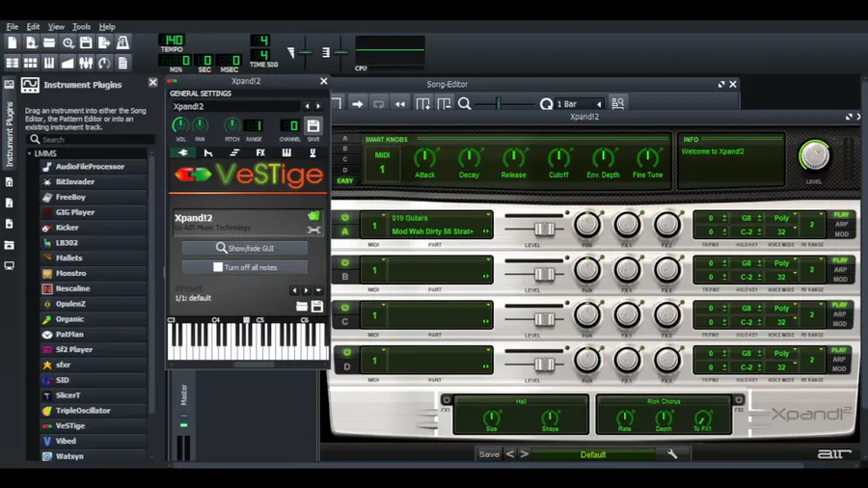This screenshot has width=868, height=488.
Task: Open the FX tab in instrument window
Action: (x=260, y=152)
